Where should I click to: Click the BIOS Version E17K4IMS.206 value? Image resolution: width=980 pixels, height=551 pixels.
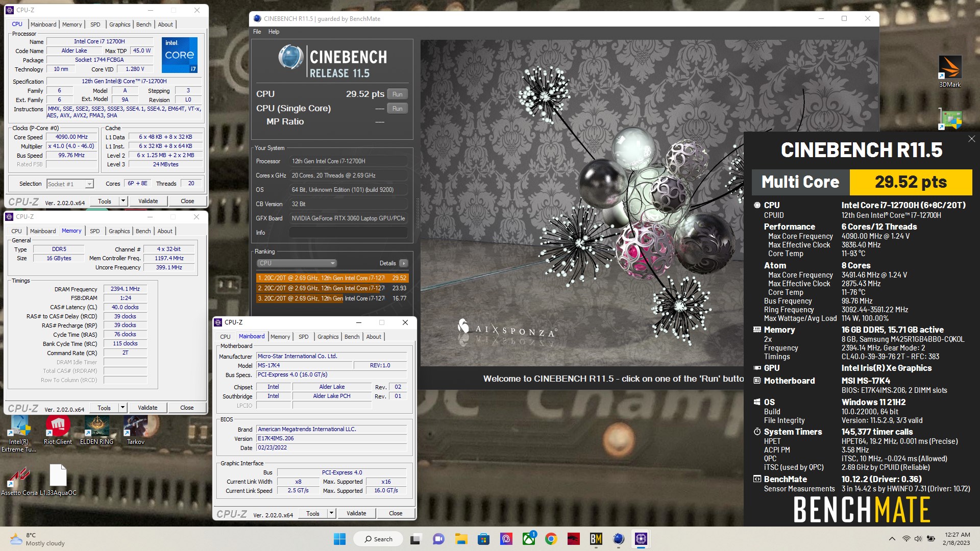click(x=331, y=438)
